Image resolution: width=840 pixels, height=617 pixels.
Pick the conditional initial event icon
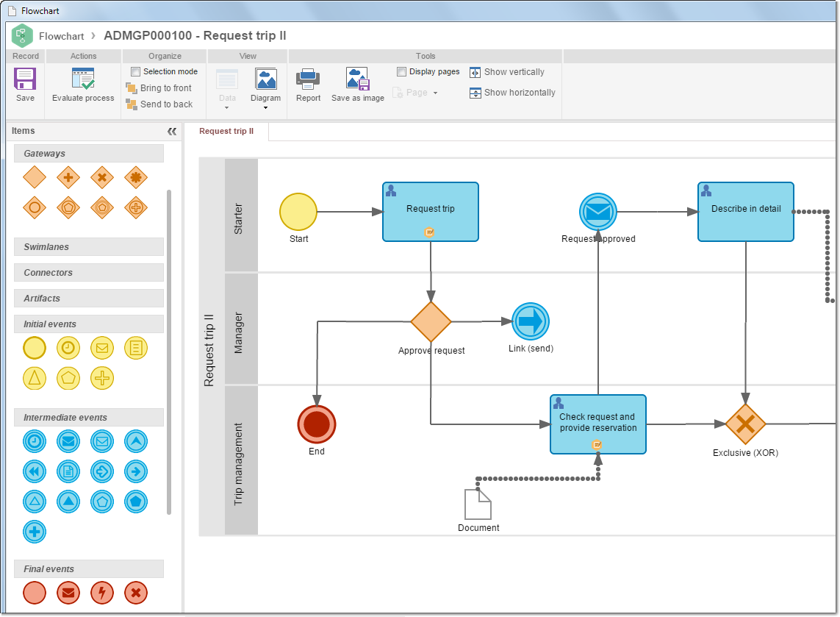tap(135, 348)
